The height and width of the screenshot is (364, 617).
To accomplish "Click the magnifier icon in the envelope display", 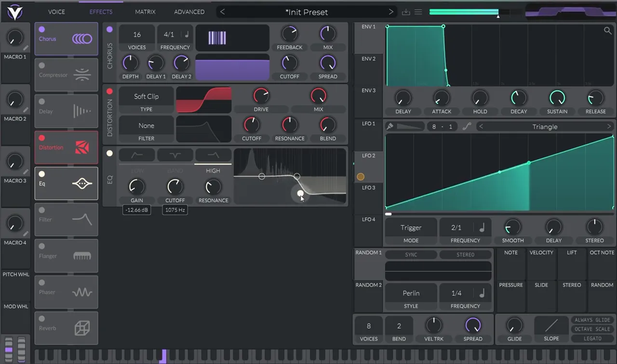I will (607, 31).
